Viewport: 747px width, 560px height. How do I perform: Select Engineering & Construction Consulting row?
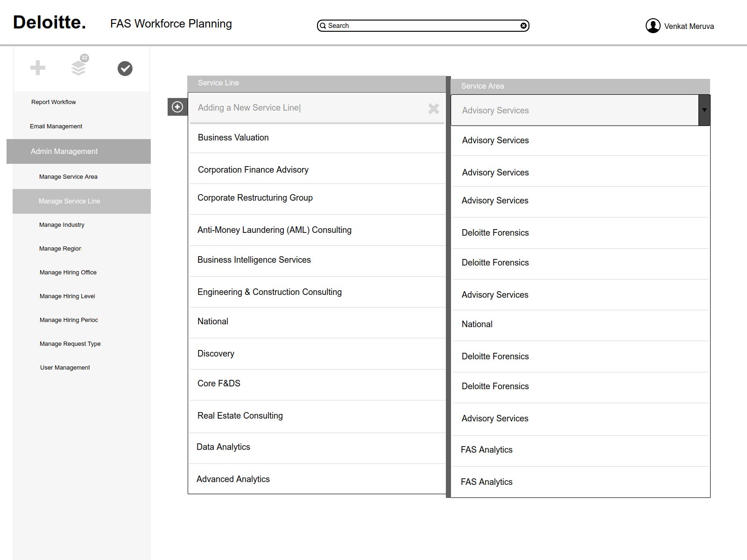coord(317,292)
